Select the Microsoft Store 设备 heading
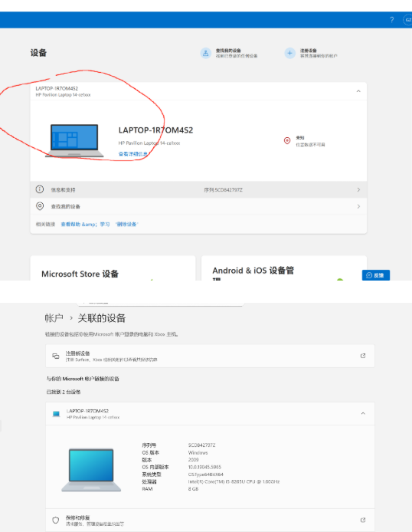This screenshot has height=532, width=412. point(80,274)
